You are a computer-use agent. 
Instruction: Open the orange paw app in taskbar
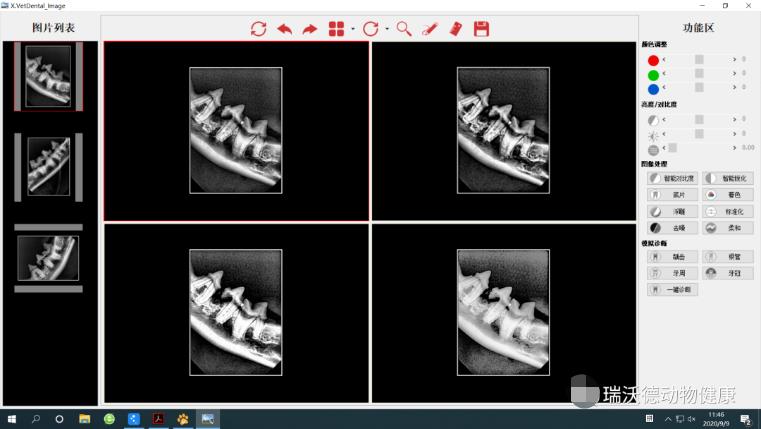coord(183,419)
